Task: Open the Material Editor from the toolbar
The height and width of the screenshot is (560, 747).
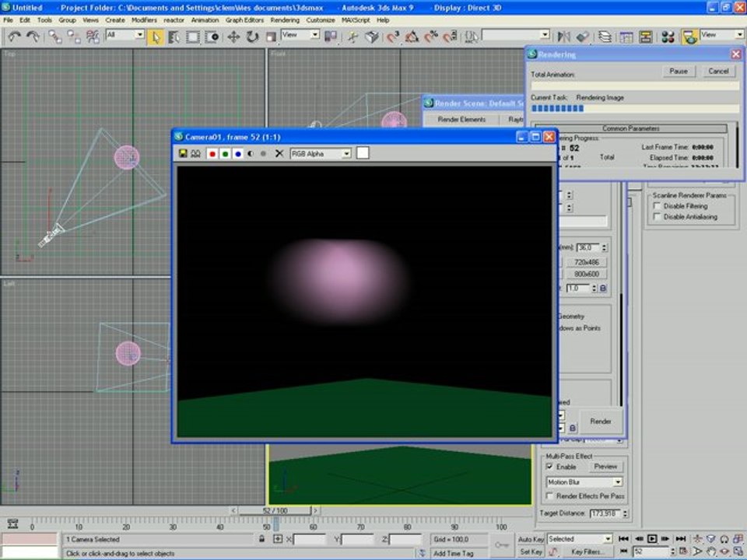Action: coord(667,37)
